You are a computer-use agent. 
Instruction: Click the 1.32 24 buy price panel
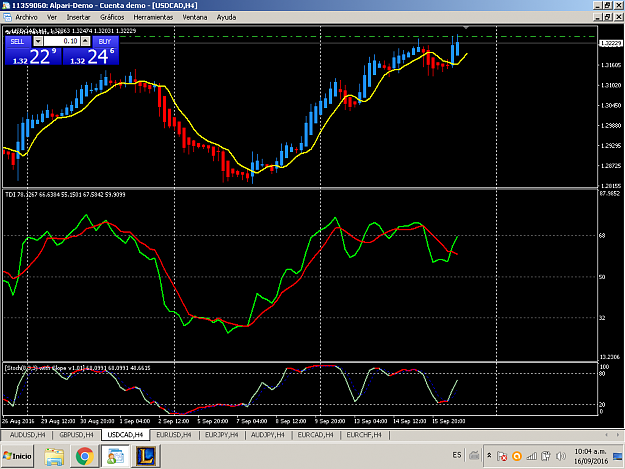91,56
